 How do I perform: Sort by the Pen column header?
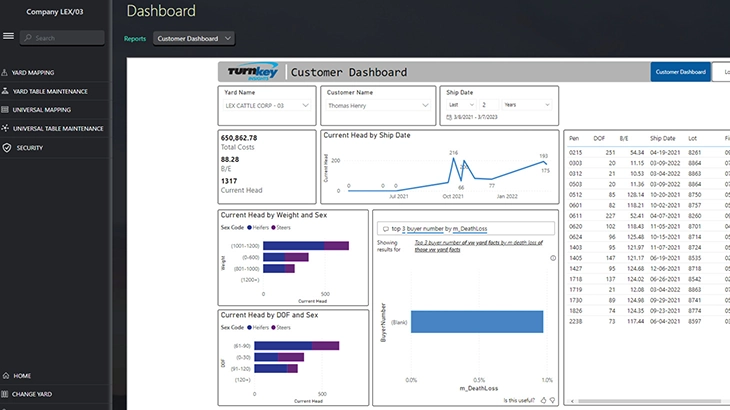pos(574,138)
